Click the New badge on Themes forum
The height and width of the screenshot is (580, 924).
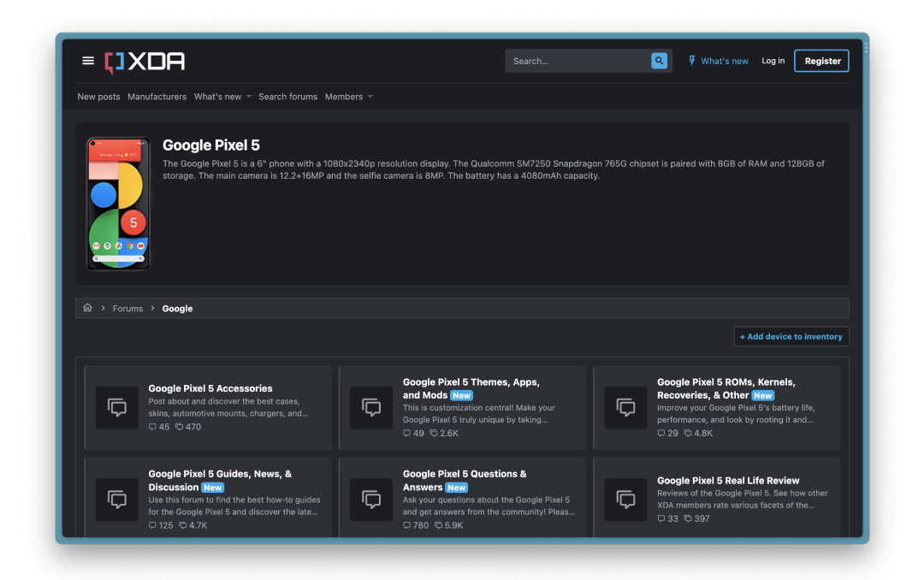click(461, 395)
